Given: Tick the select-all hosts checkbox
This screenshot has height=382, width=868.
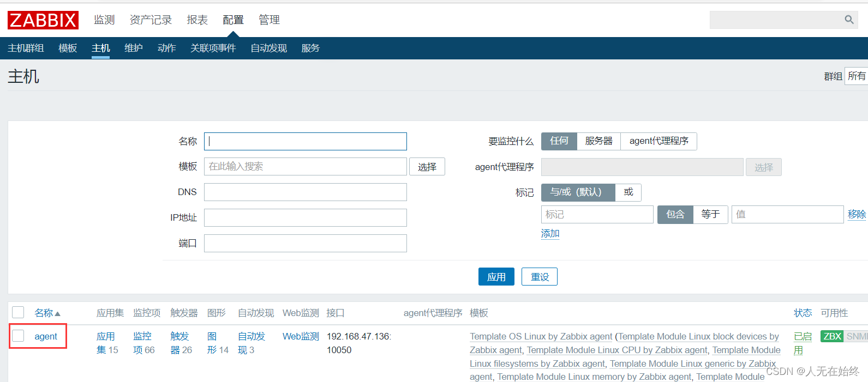Looking at the screenshot, I should click(18, 312).
